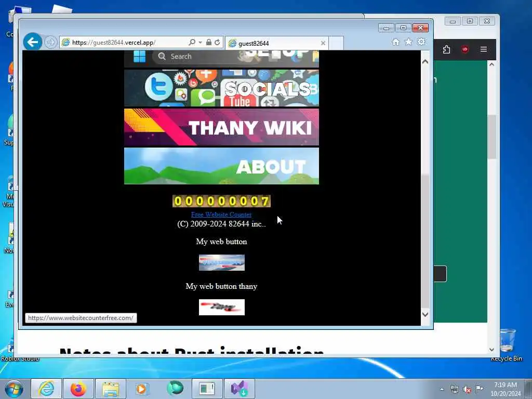Click the search magnifier in address bar

(192, 43)
